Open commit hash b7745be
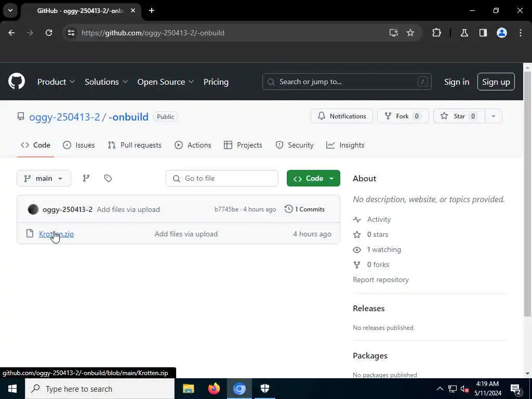 click(x=227, y=209)
